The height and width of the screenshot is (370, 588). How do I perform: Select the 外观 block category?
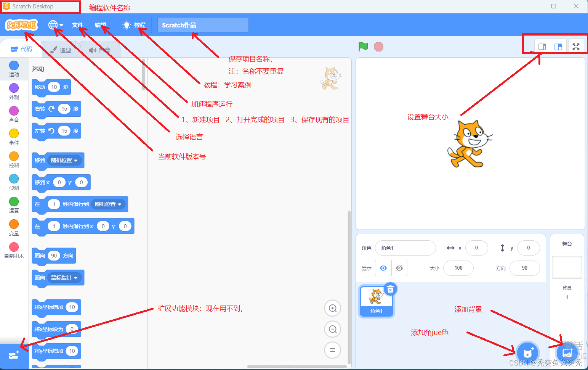[14, 92]
